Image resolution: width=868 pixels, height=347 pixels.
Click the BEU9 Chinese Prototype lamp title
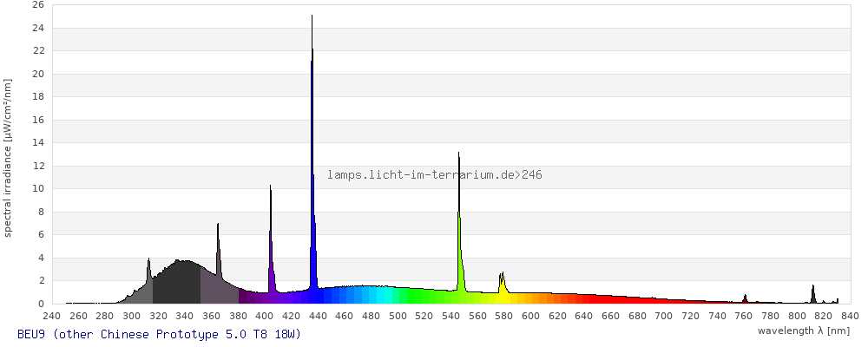pos(159,334)
